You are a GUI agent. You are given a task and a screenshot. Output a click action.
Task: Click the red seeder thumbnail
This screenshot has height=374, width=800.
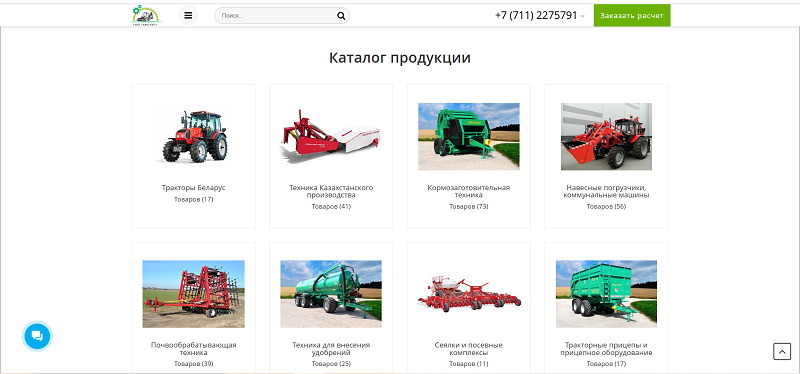coord(469,294)
